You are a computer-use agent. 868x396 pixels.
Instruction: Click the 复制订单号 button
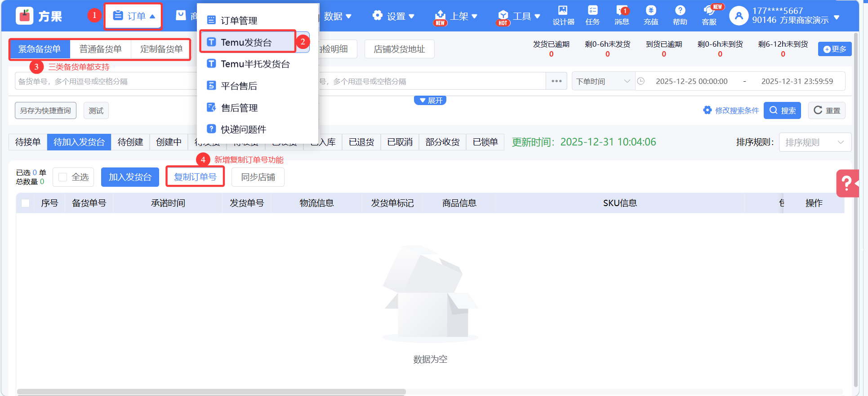pyautogui.click(x=195, y=177)
